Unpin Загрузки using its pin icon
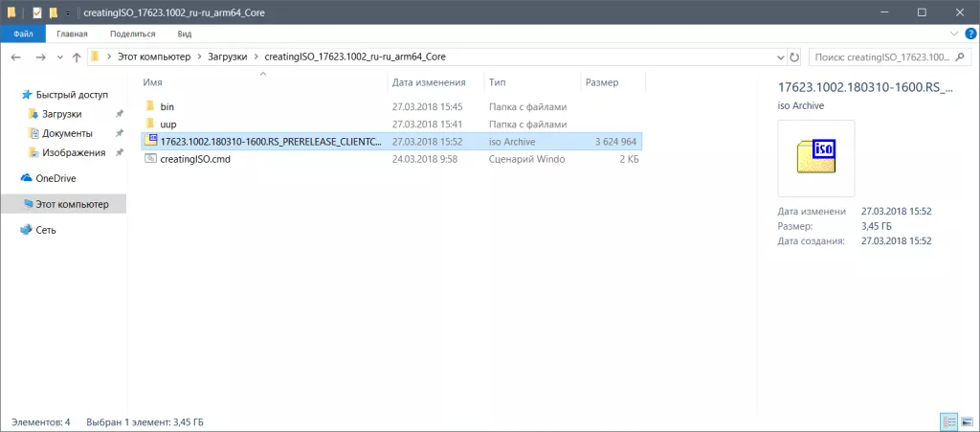Screen dimensions: 980x432 pos(119,114)
